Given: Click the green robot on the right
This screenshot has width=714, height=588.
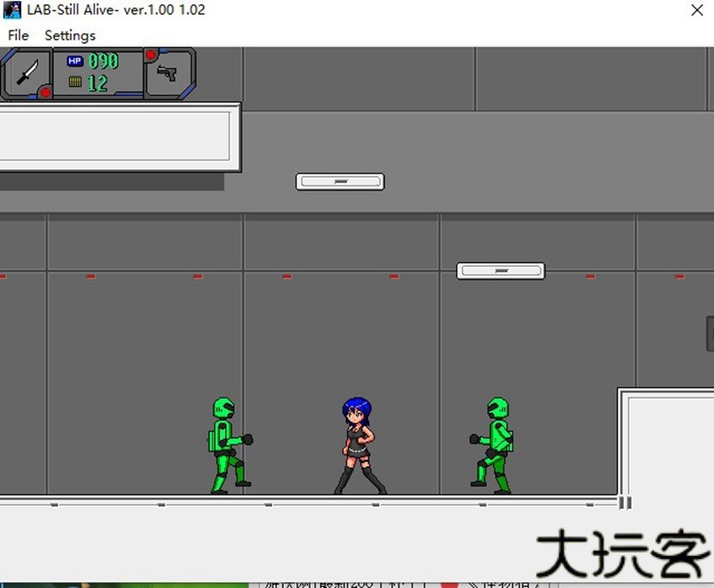Looking at the screenshot, I should point(494,444).
